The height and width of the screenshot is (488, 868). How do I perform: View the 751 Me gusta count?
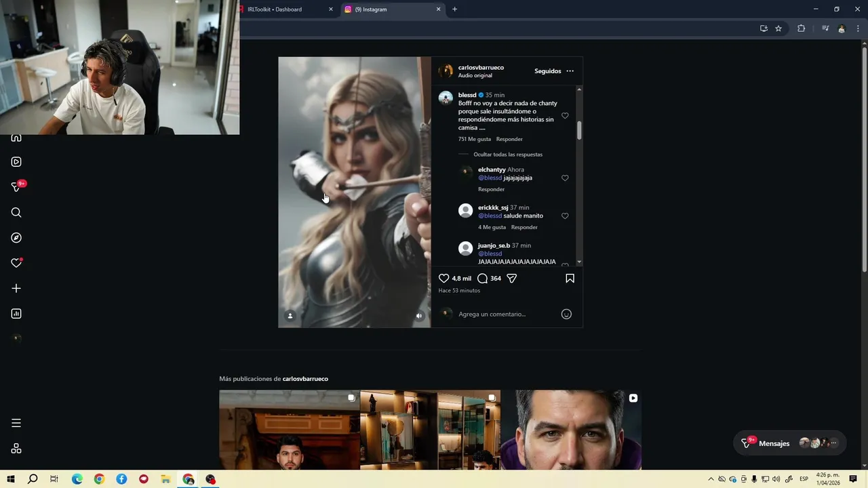(x=474, y=139)
